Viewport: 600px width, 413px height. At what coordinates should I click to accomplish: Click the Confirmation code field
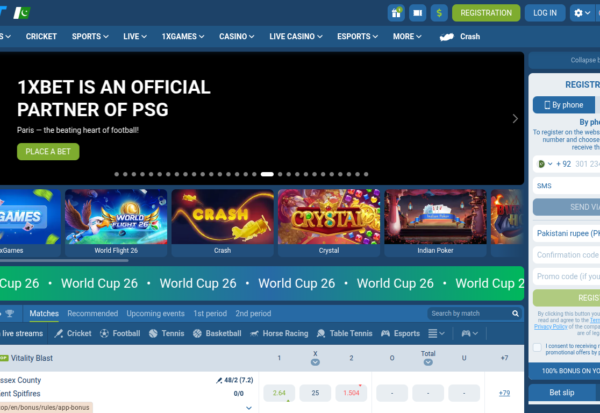click(566, 255)
